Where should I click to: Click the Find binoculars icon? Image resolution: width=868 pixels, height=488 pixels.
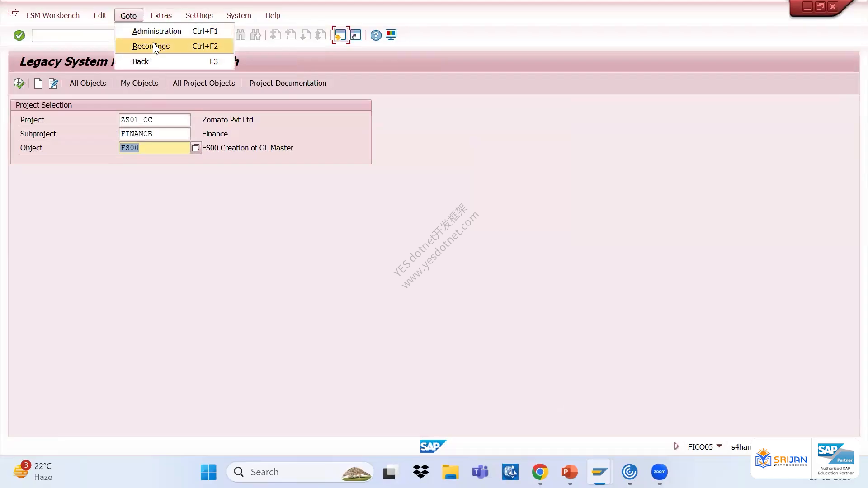[x=241, y=35]
